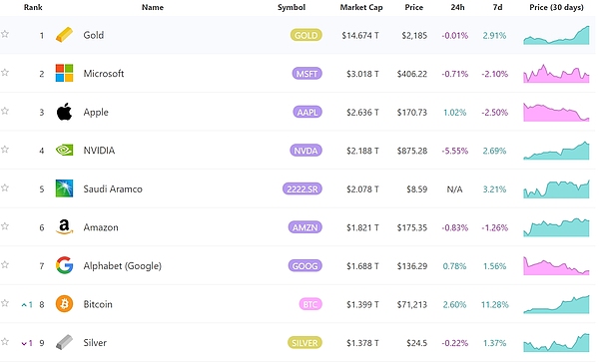Screen dimensions: 599x364
Task: Click the Silver bar icon
Action: 64,342
